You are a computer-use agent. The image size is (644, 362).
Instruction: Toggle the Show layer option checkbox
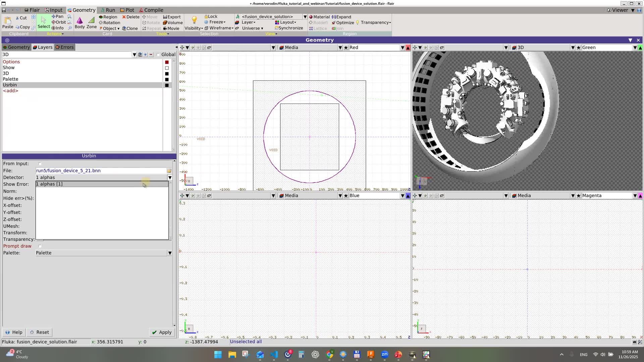(x=167, y=68)
